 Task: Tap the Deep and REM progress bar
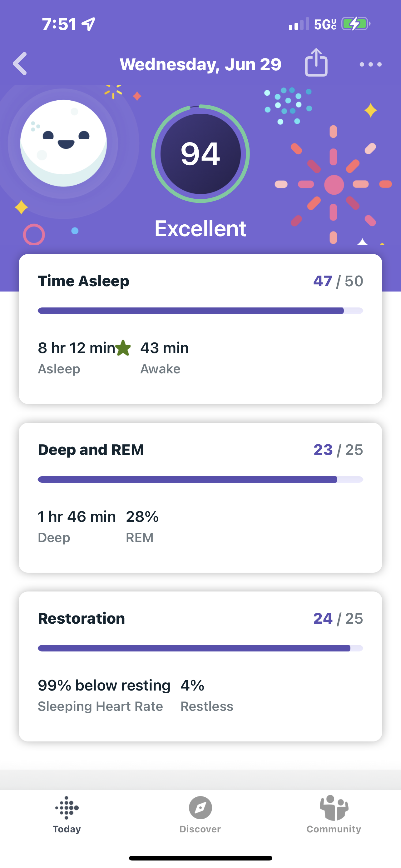pos(200,480)
